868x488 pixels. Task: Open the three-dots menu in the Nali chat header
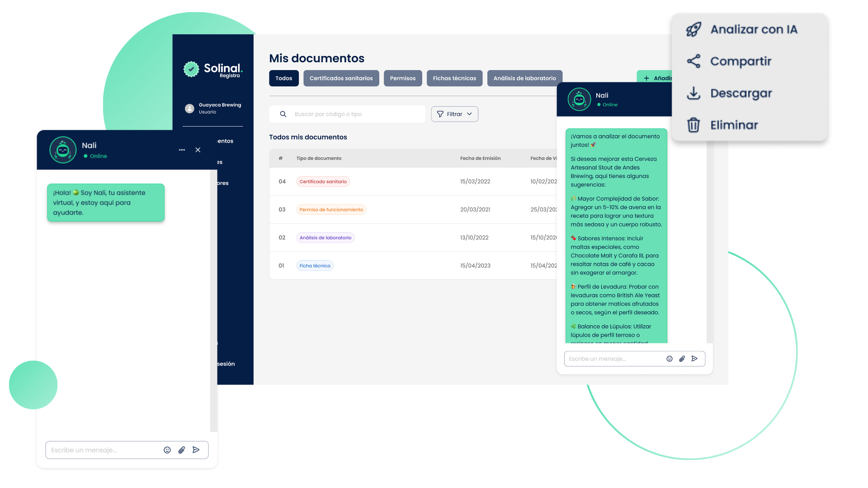tap(182, 150)
